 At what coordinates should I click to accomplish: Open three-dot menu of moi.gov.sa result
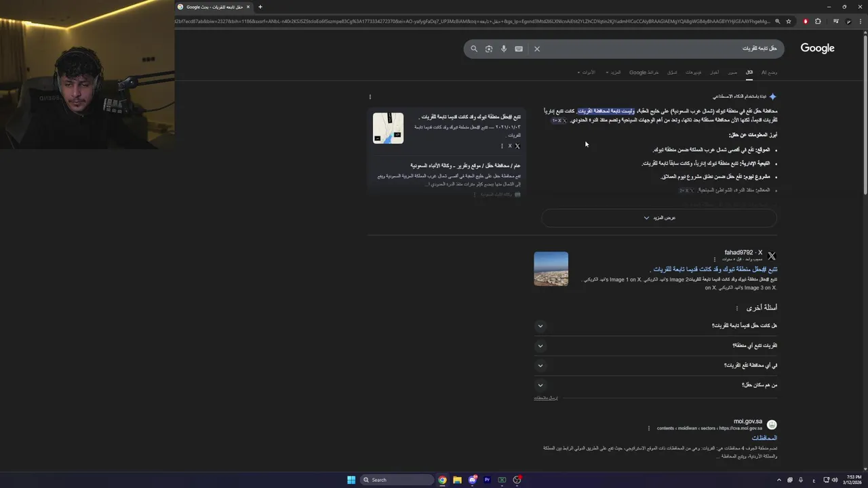(x=649, y=428)
